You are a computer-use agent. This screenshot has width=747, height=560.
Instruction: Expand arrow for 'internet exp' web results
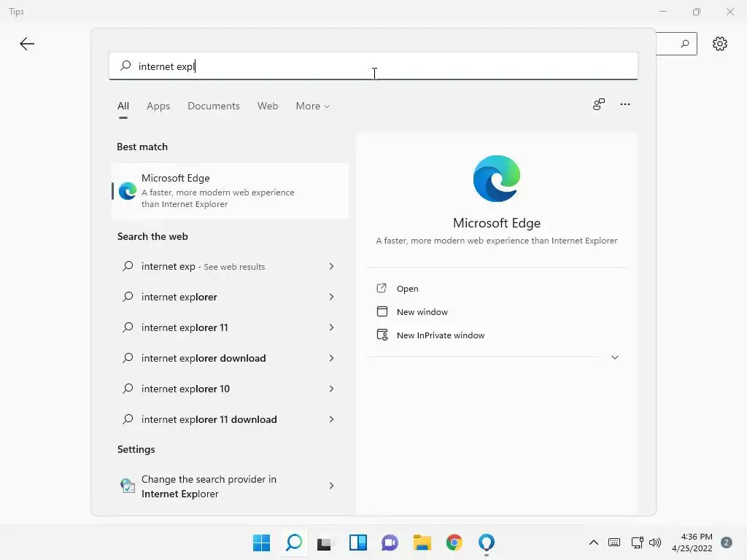pos(332,266)
